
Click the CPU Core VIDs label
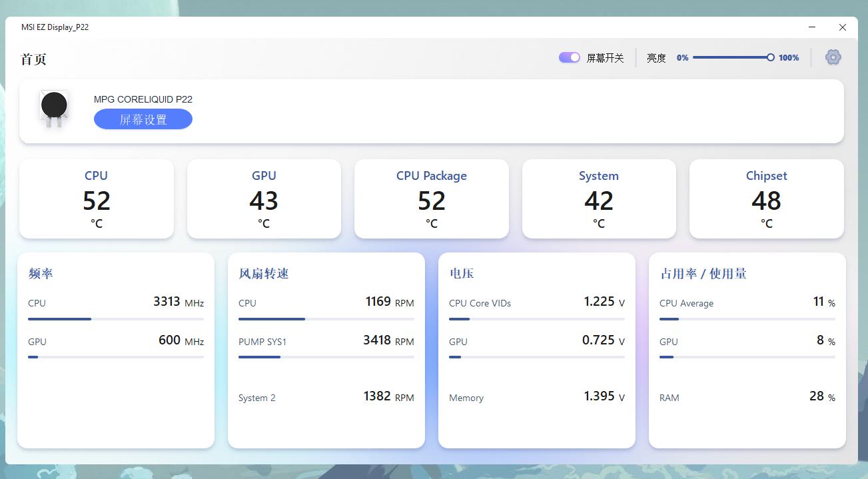480,303
